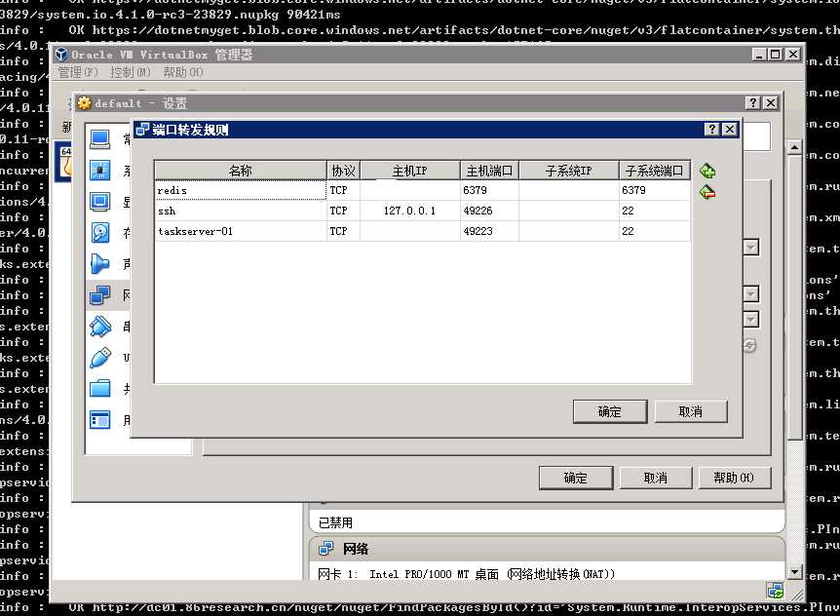The height and width of the screenshot is (616, 840).
Task: Click 确定 in default settings dialog
Action: point(576,478)
